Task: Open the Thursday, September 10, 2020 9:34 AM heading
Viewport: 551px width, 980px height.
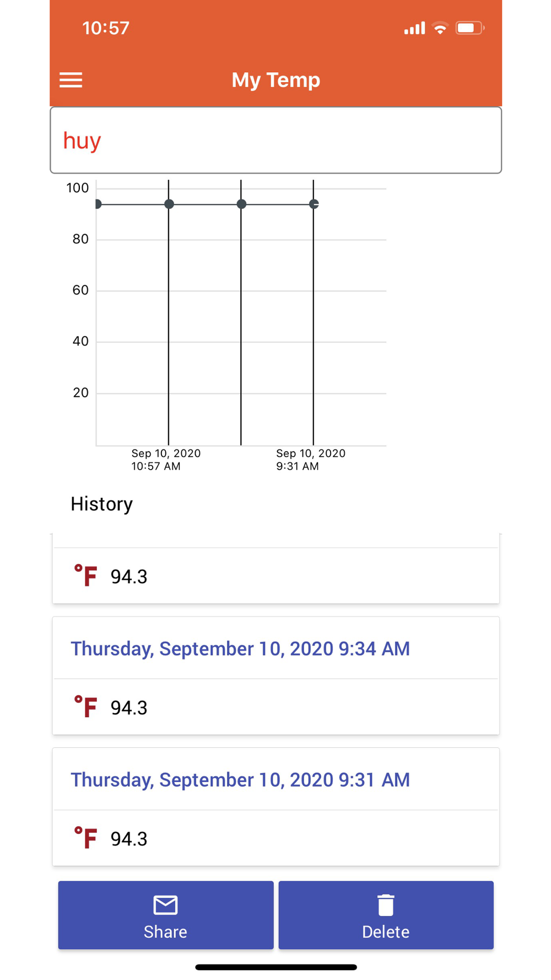Action: coord(240,649)
